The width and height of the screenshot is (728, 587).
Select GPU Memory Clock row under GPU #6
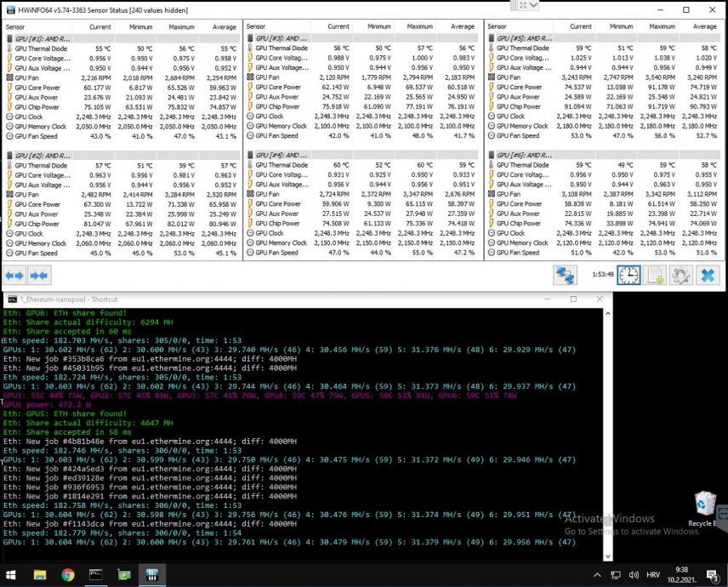(x=604, y=242)
